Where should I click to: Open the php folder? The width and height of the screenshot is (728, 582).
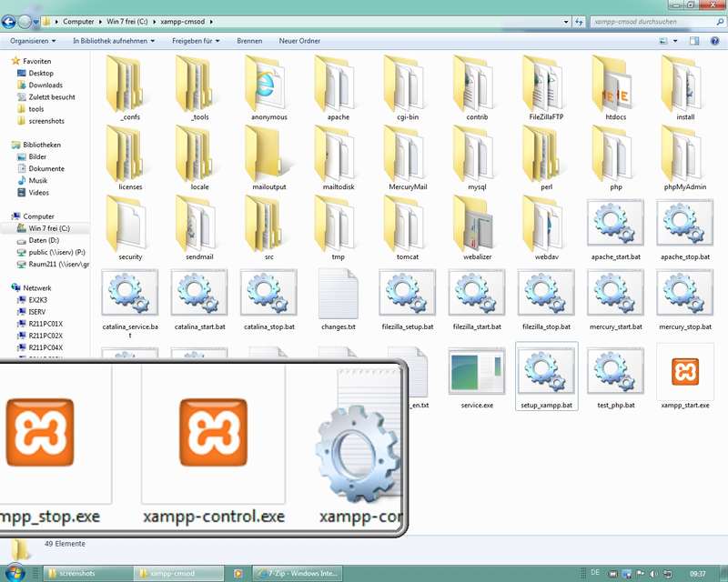[616, 158]
